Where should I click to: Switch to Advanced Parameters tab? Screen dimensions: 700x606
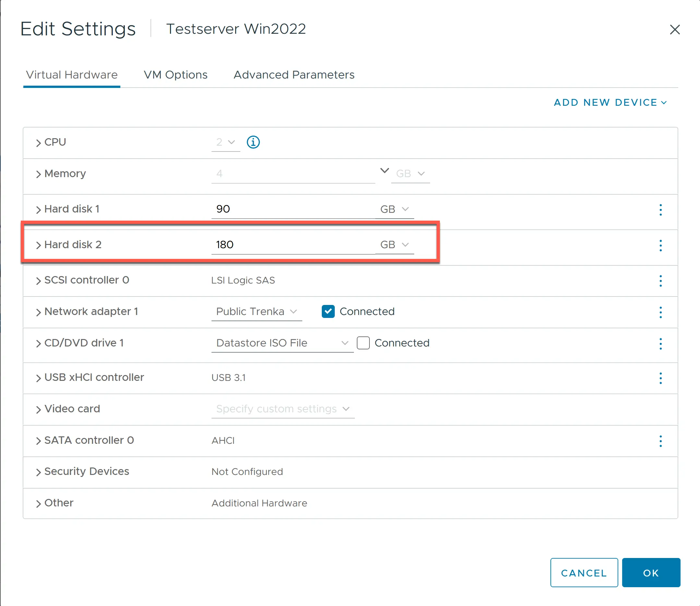294,75
